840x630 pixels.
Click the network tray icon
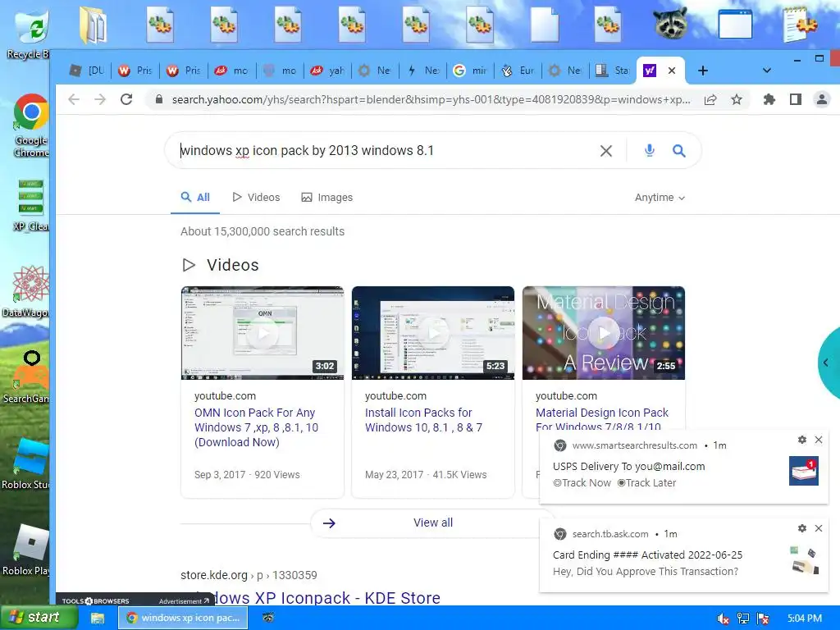tap(743, 619)
